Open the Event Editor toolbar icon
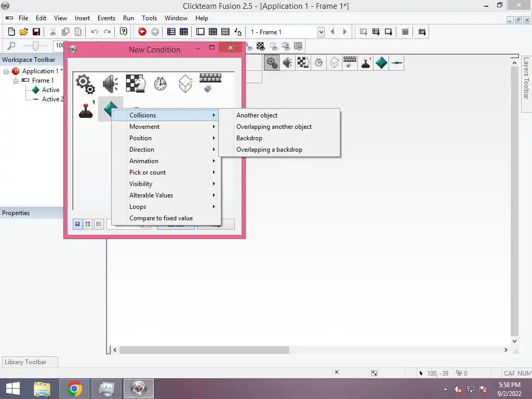Viewport: 532px width, 399px height. click(212, 32)
